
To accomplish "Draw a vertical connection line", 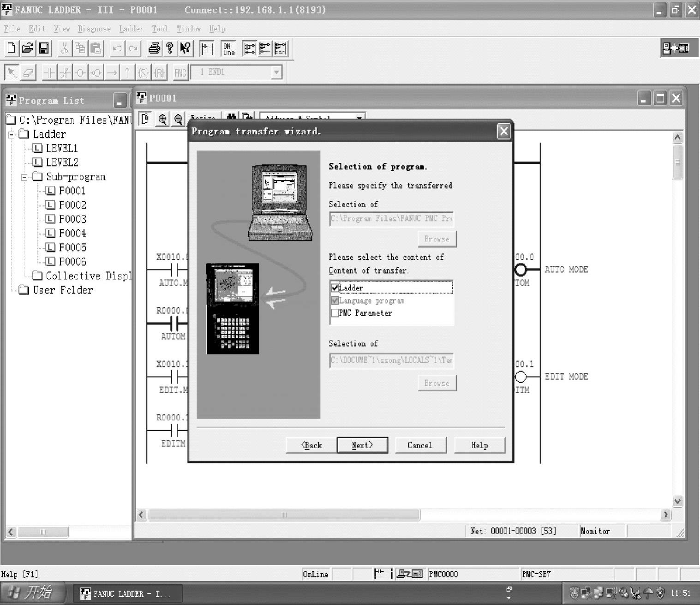I will 127,72.
